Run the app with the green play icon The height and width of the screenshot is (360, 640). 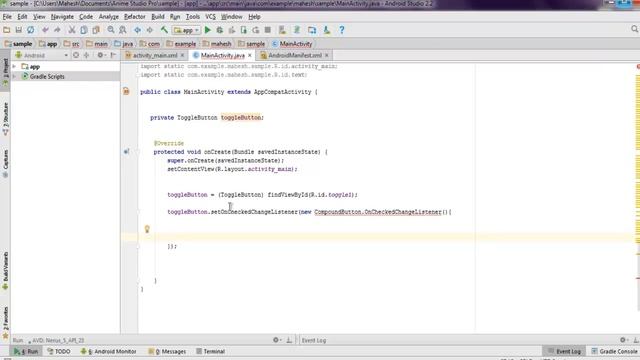click(x=208, y=30)
